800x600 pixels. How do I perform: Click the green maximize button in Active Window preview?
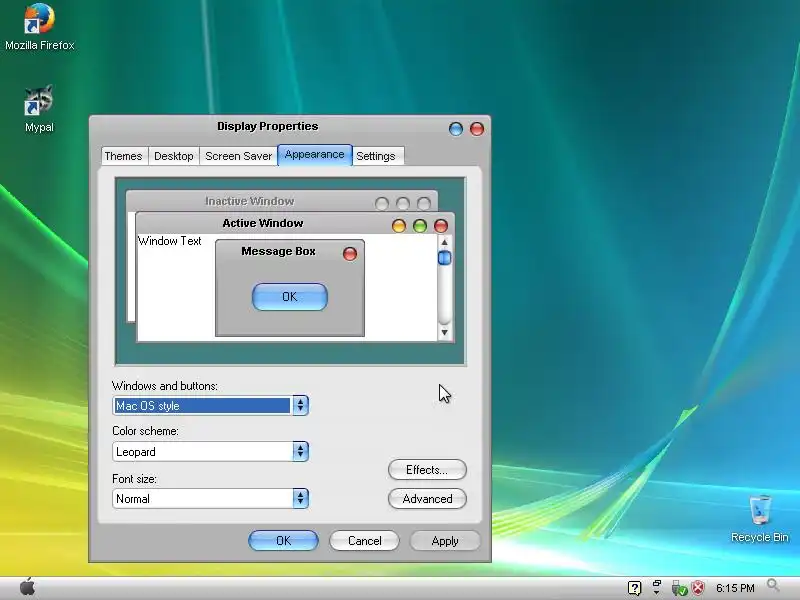pos(420,226)
